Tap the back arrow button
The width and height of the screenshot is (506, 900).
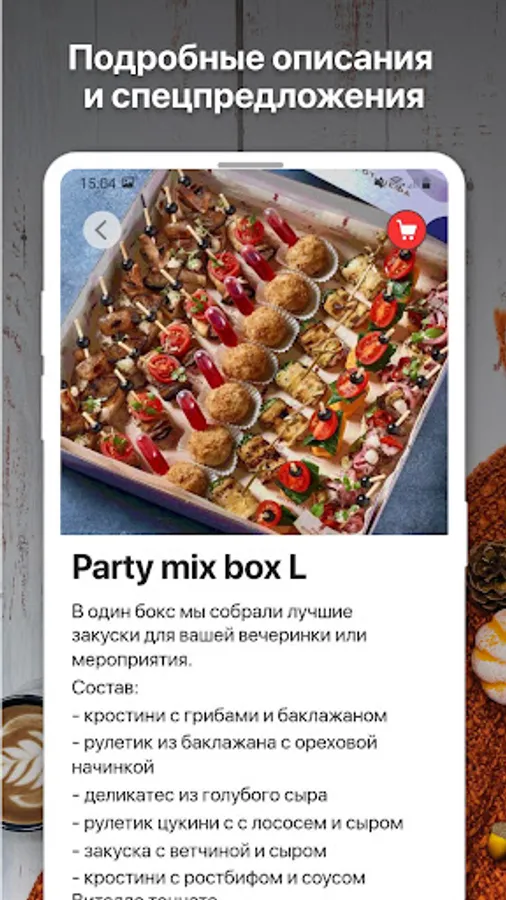102,230
